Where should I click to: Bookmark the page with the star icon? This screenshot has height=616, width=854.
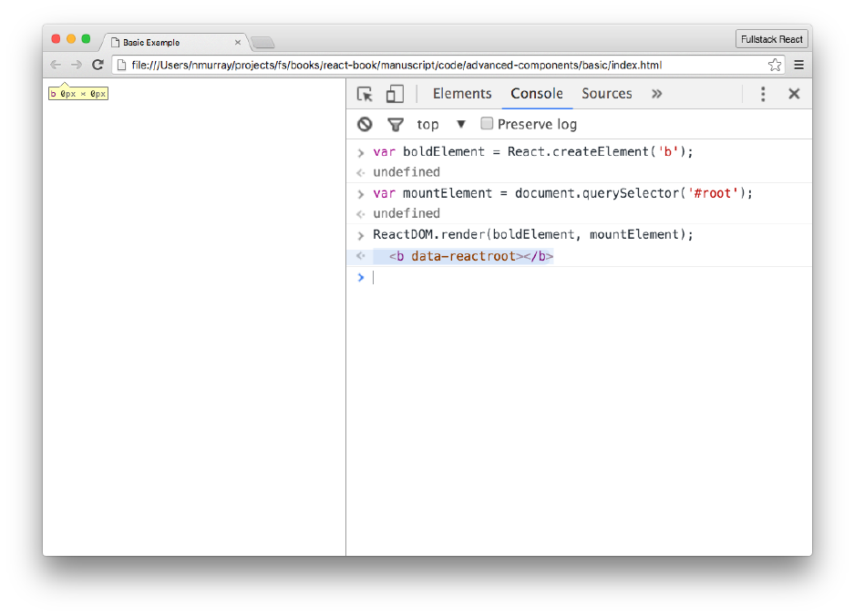775,65
